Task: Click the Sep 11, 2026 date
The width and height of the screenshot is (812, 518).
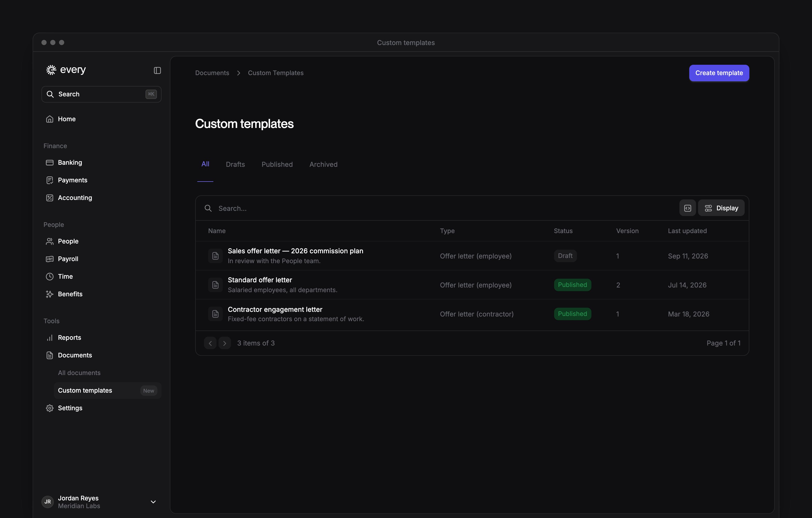Action: [x=688, y=256]
